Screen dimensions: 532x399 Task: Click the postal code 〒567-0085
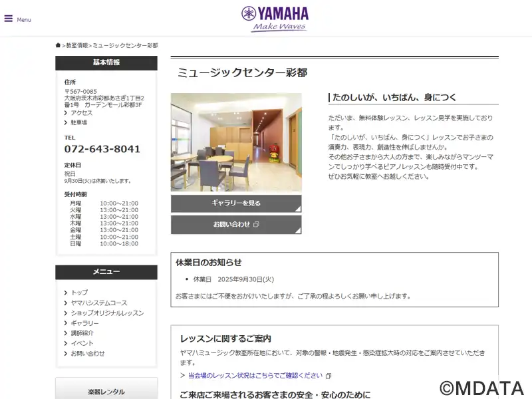[80, 92]
